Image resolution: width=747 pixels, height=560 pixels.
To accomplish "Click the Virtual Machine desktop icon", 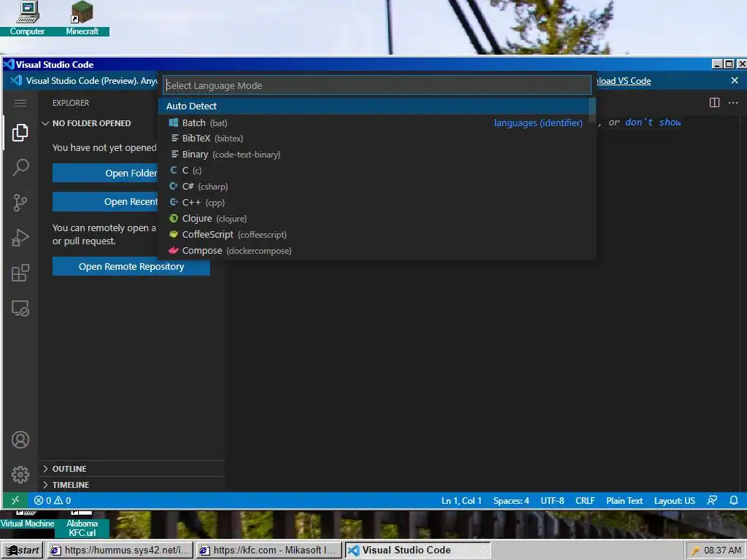I will point(27,521).
